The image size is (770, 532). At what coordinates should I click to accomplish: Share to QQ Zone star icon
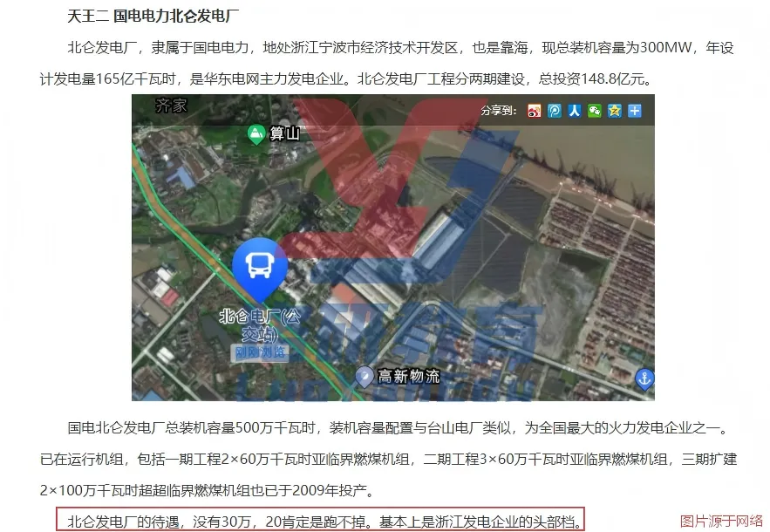(614, 111)
